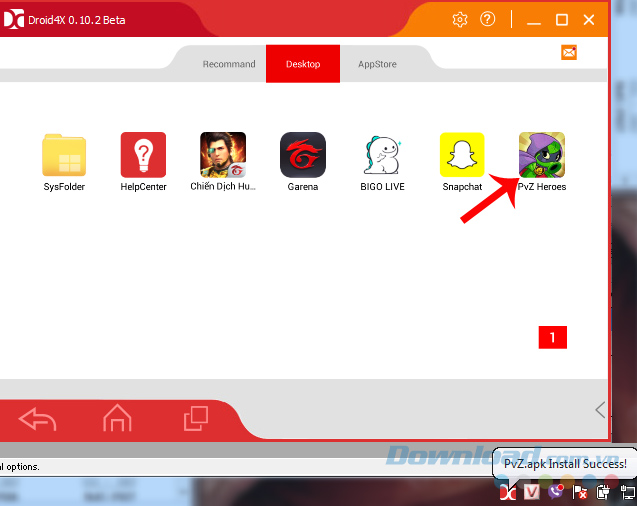Open the orange mail notification icon

click(569, 52)
